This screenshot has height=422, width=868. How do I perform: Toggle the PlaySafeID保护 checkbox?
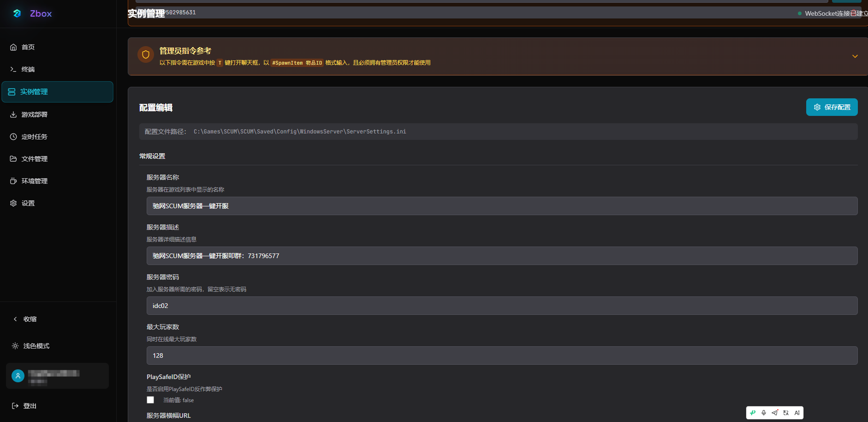coord(150,400)
